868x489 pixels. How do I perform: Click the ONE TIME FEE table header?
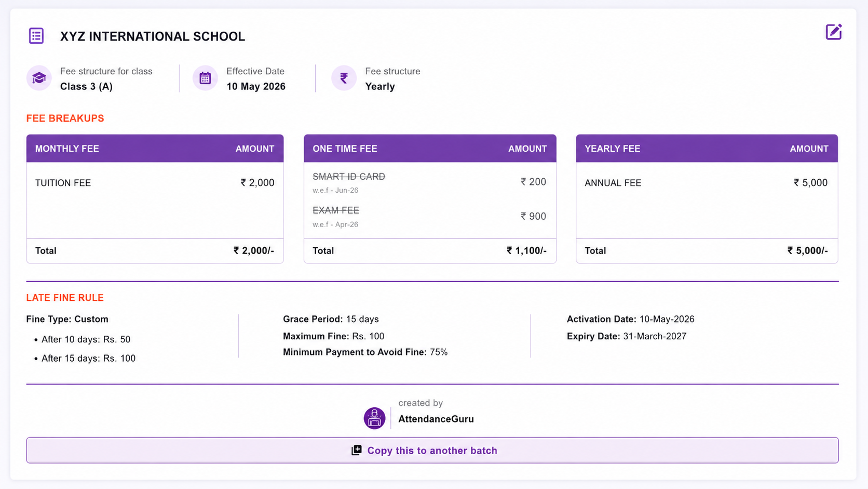345,149
